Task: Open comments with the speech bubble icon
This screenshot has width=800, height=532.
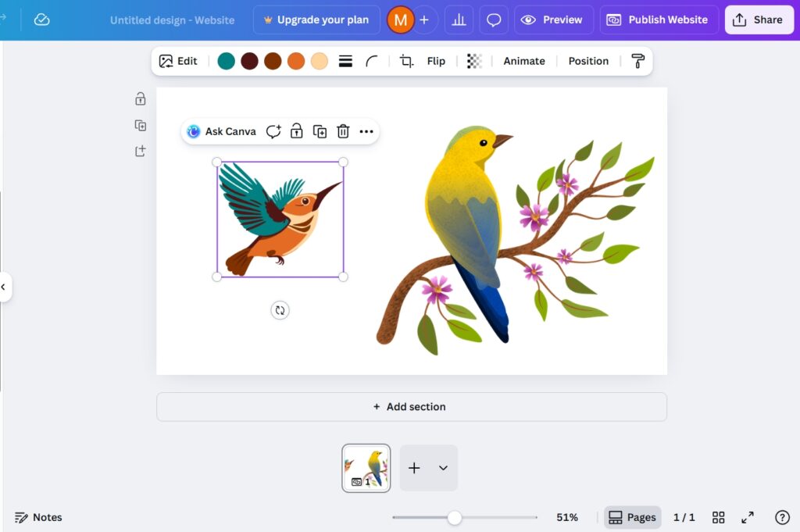Action: pos(494,20)
